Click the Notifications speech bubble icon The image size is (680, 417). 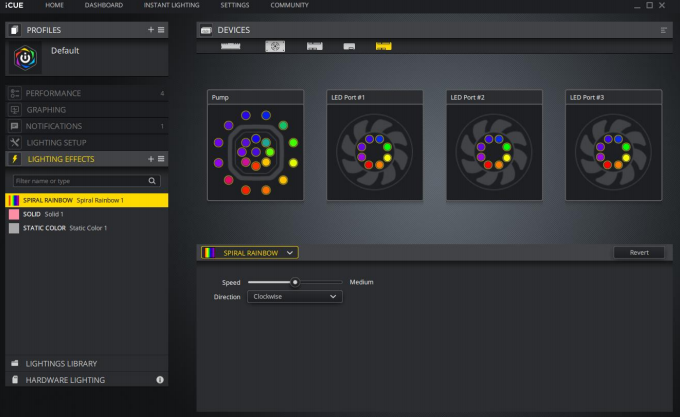pos(15,126)
